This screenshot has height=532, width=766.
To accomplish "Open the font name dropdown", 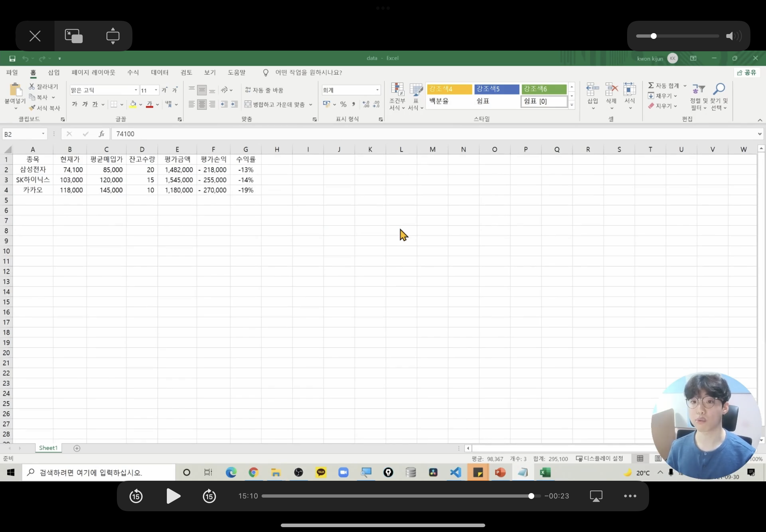I will pyautogui.click(x=136, y=90).
